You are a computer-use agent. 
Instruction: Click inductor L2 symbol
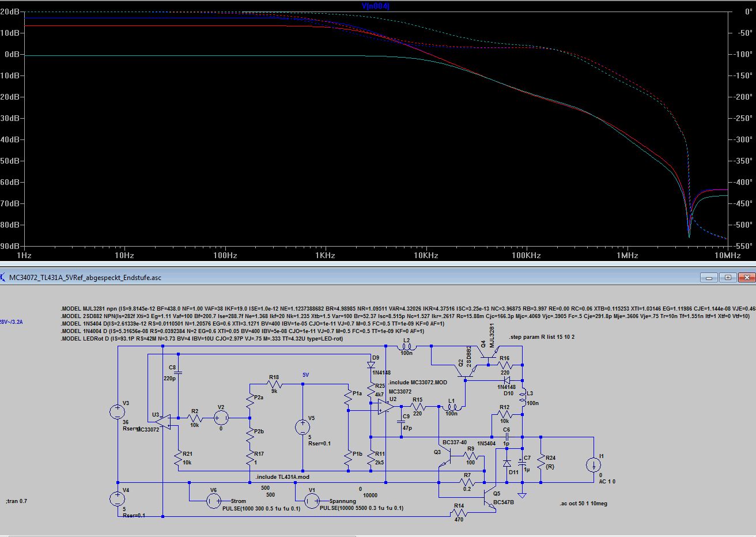407,346
